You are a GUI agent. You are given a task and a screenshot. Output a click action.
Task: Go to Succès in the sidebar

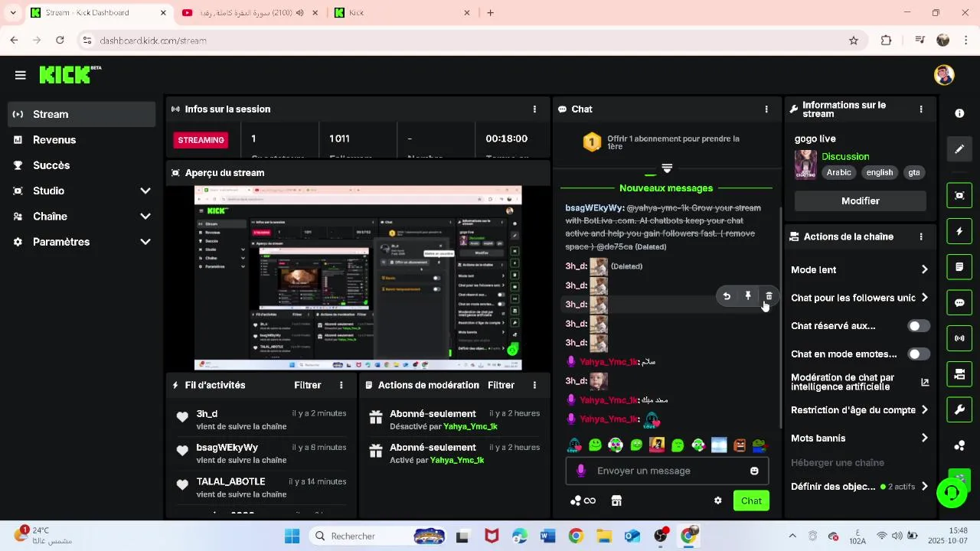point(82,165)
